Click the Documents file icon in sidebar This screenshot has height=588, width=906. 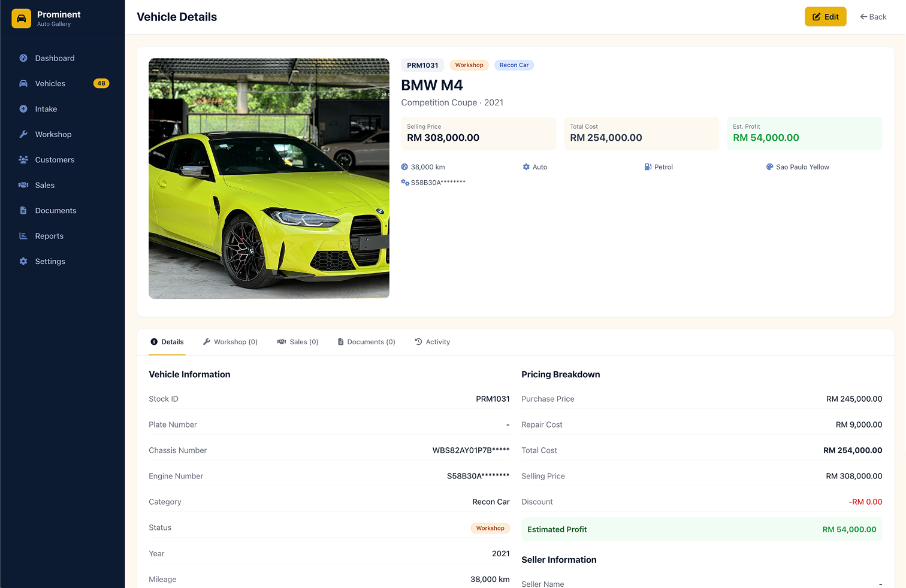click(x=23, y=211)
